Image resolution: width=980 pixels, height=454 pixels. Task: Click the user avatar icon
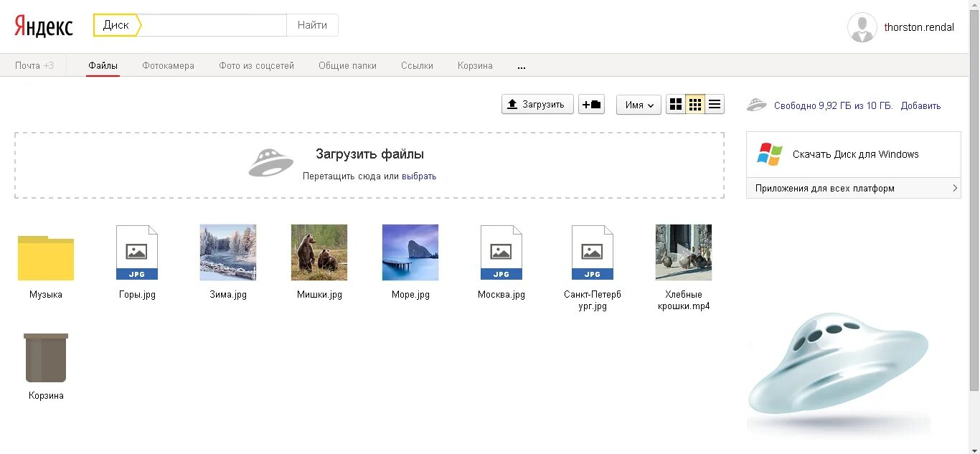(x=862, y=27)
